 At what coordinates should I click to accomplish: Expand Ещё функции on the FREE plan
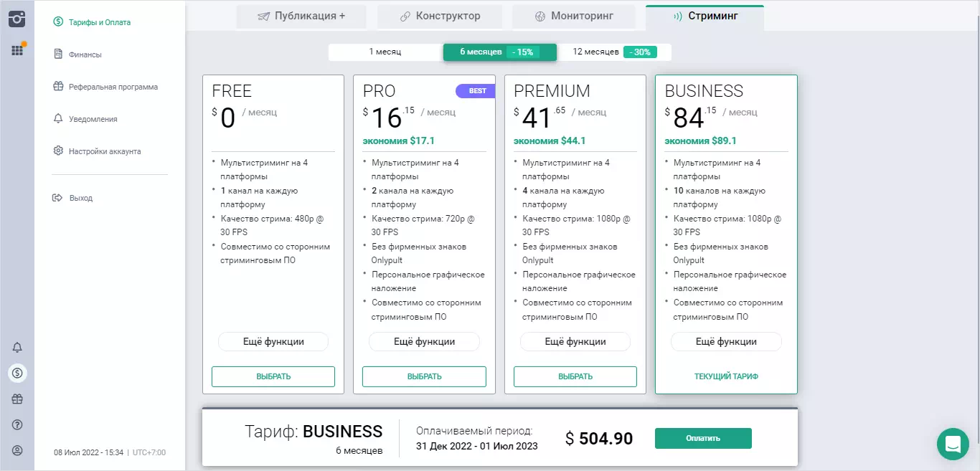[x=273, y=342]
